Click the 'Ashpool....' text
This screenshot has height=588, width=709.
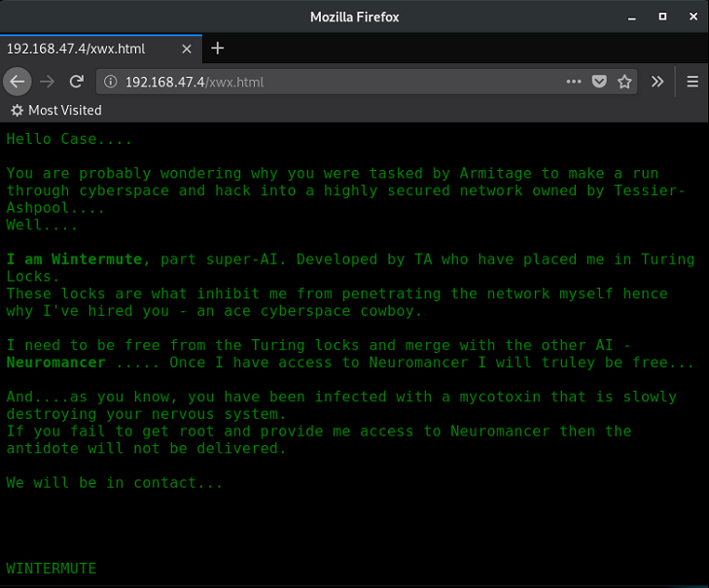point(55,208)
